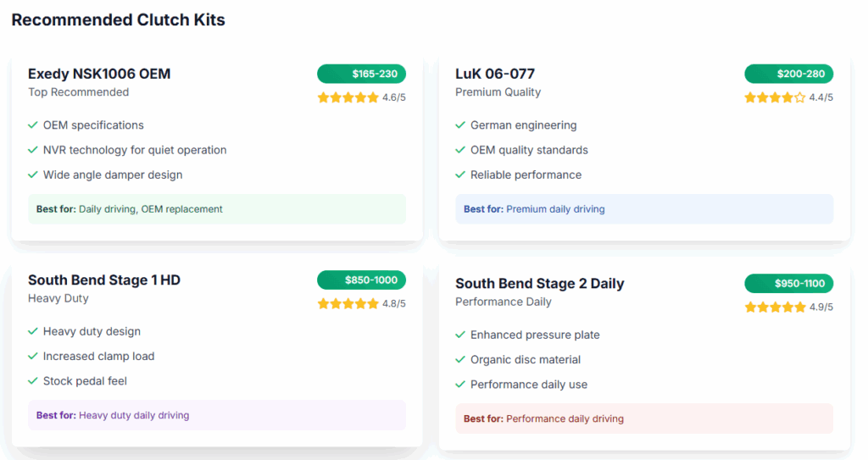The image size is (868, 460).
Task: Click the $165-230 price badge
Action: tap(361, 74)
